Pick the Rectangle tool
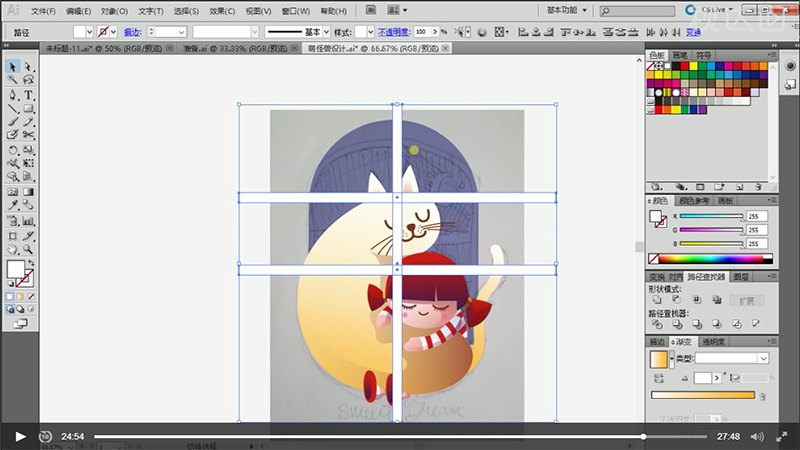This screenshot has width=800, height=450. coord(28,109)
